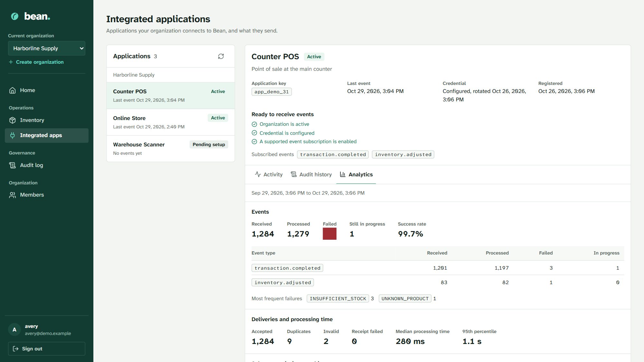
Task: Click the Audit log scroll icon
Action: pos(13,165)
